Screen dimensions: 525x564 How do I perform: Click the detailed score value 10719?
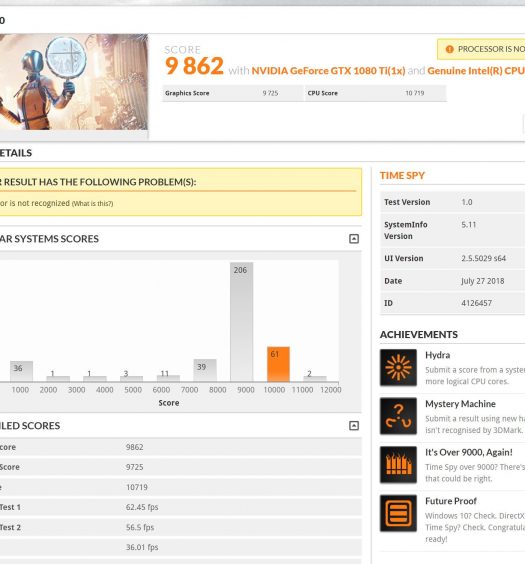pos(137,487)
